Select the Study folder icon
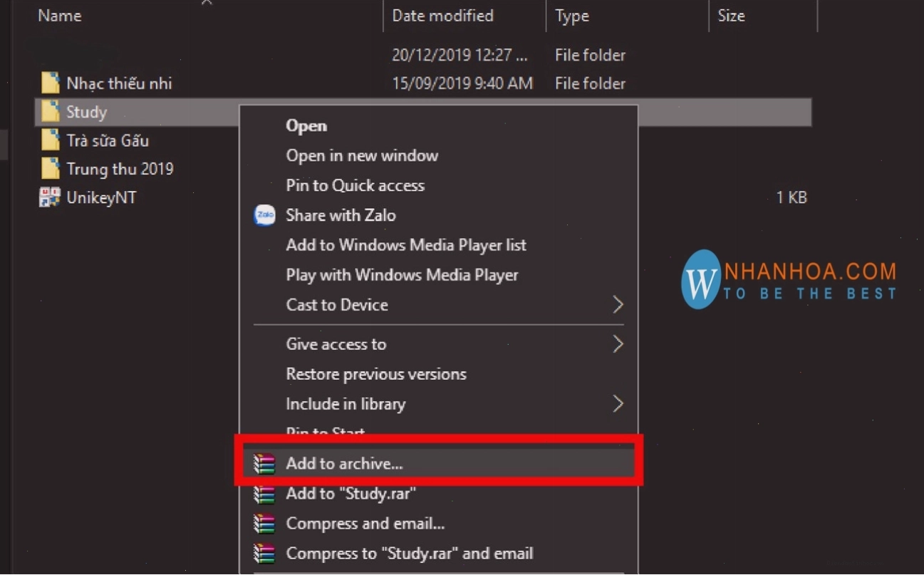The height and width of the screenshot is (575, 924). (50, 112)
